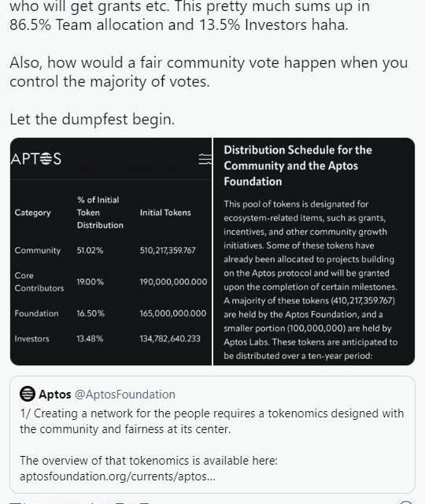Click the Category column header

(x=33, y=213)
